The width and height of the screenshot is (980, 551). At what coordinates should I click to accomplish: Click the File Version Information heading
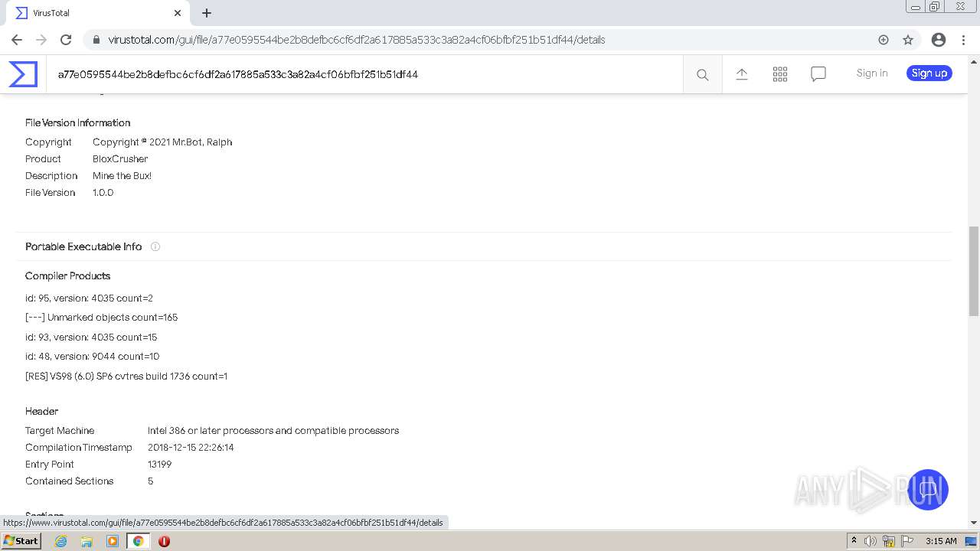77,122
